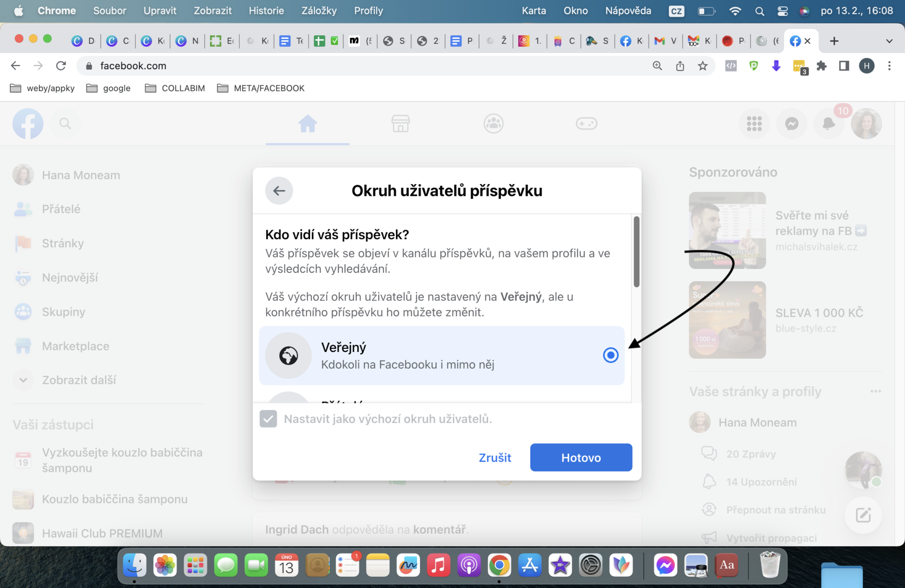Viewport: 905px width, 588px height.
Task: Open the Záložky menu
Action: tap(319, 11)
